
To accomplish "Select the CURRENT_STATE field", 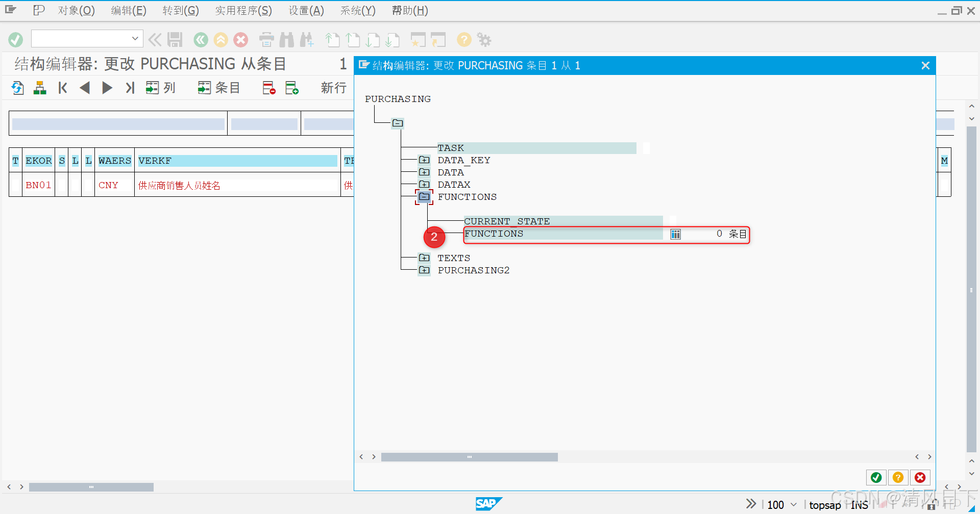I will click(x=563, y=221).
